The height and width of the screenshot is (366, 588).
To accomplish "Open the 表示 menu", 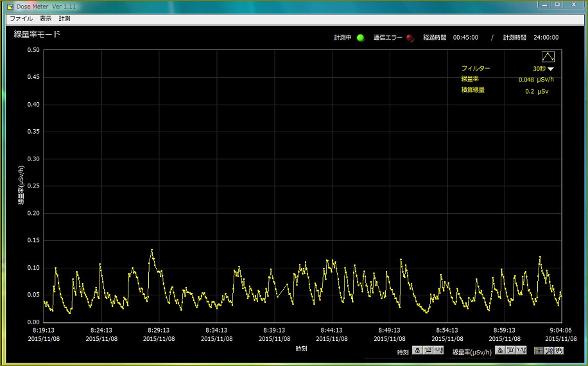I will (x=46, y=19).
